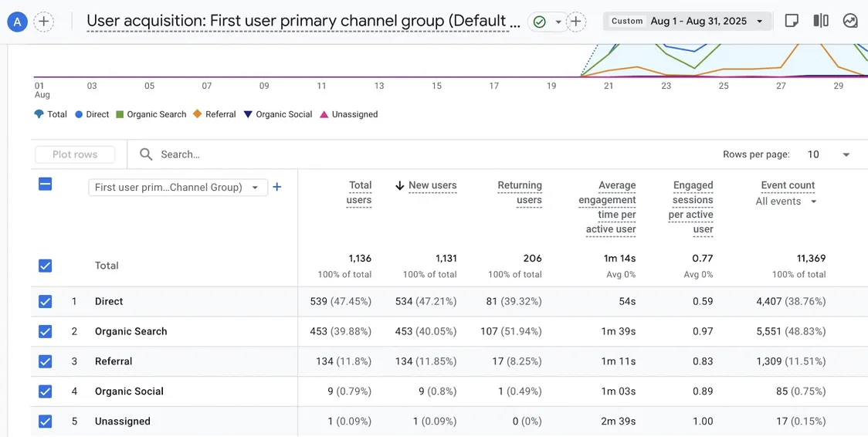The width and height of the screenshot is (868, 437).
Task: Add a secondary dimension with blue plus
Action: pos(277,187)
